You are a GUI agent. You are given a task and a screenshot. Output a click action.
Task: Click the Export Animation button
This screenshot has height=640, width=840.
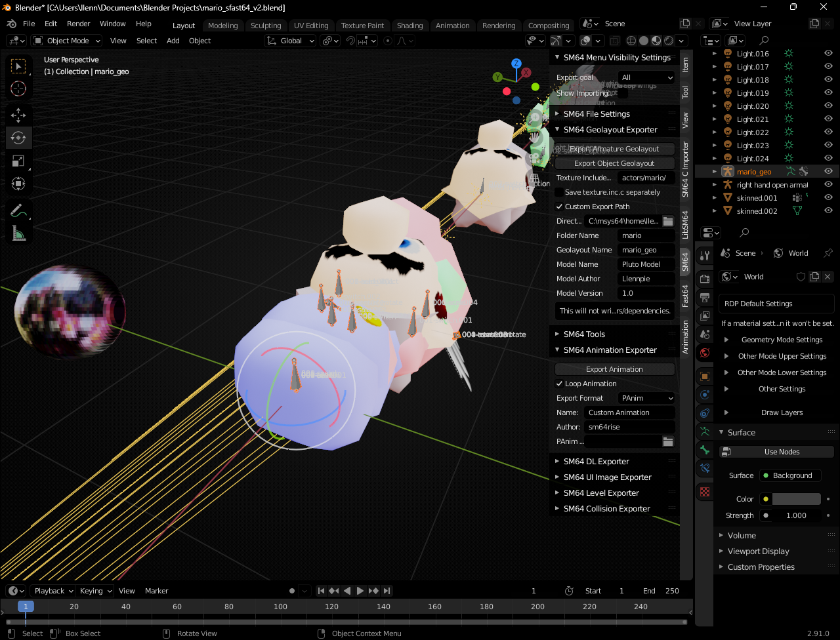coord(615,369)
